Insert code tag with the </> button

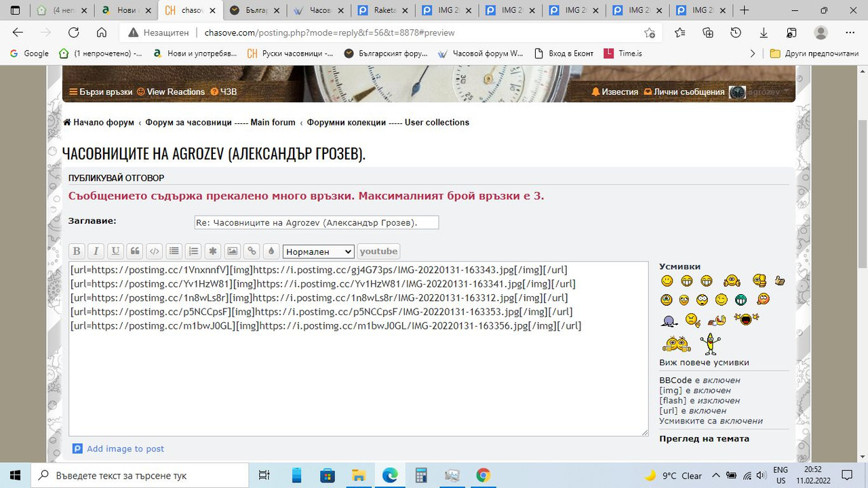[x=155, y=251]
